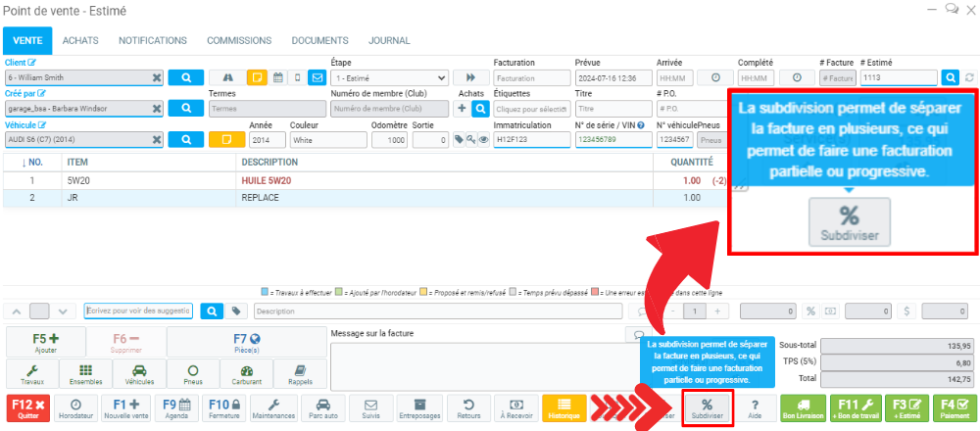
Task: Click the plus stepper to increase quantity
Action: (x=717, y=311)
